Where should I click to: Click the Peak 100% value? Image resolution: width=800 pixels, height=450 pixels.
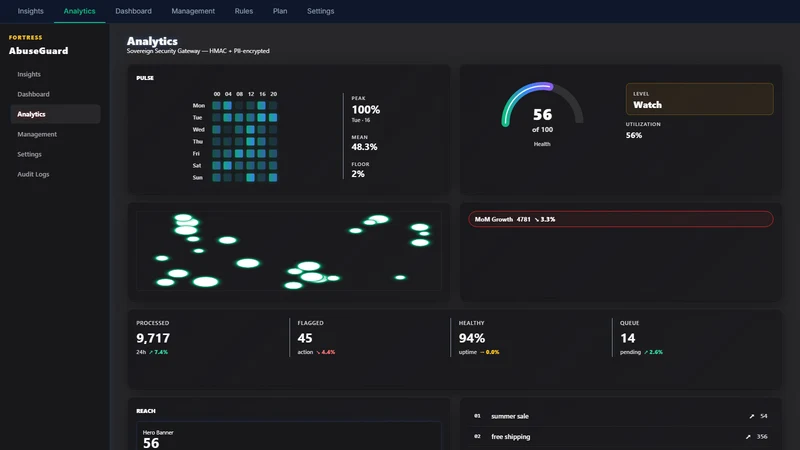[x=366, y=110]
